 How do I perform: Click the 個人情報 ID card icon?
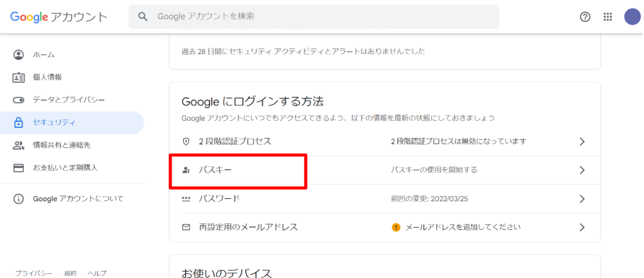[x=19, y=77]
